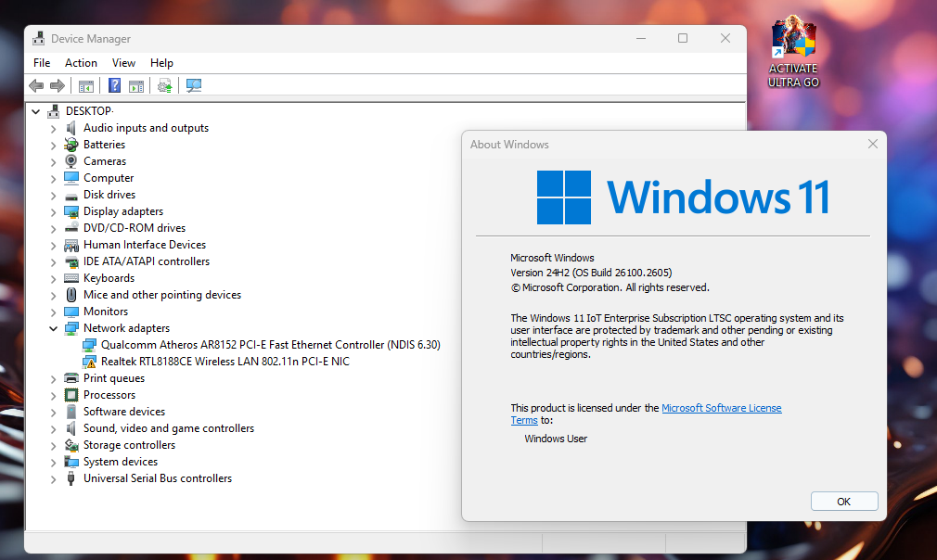Expand the Display adapters chevron
937x560 pixels.
[x=53, y=212]
